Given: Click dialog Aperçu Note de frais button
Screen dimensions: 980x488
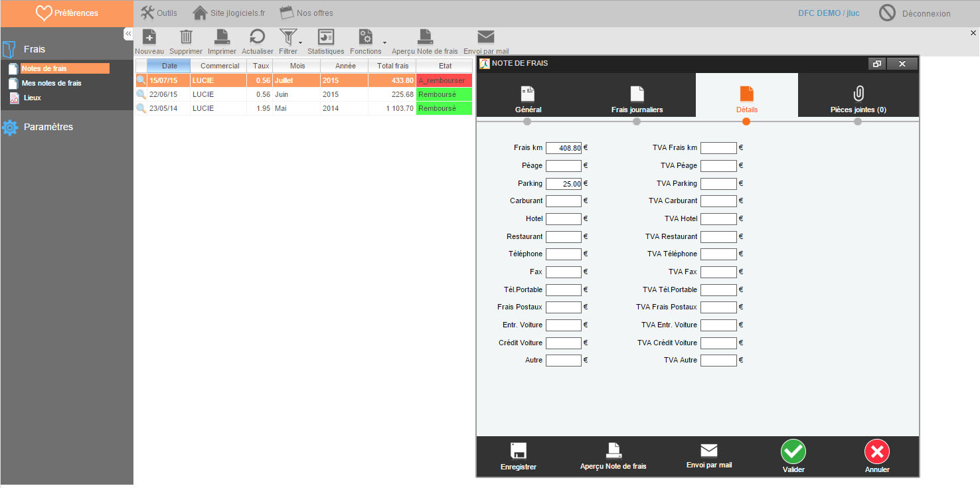Looking at the screenshot, I should [613, 457].
